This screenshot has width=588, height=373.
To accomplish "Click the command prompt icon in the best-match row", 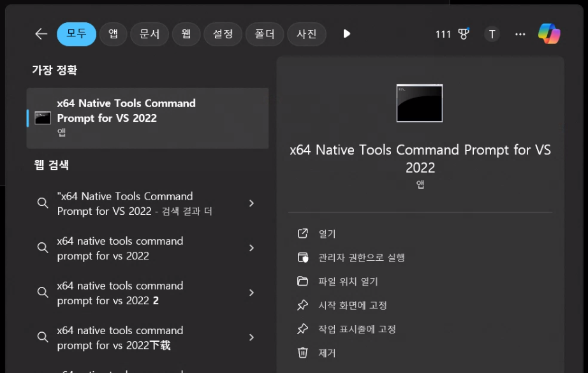I will point(43,118).
